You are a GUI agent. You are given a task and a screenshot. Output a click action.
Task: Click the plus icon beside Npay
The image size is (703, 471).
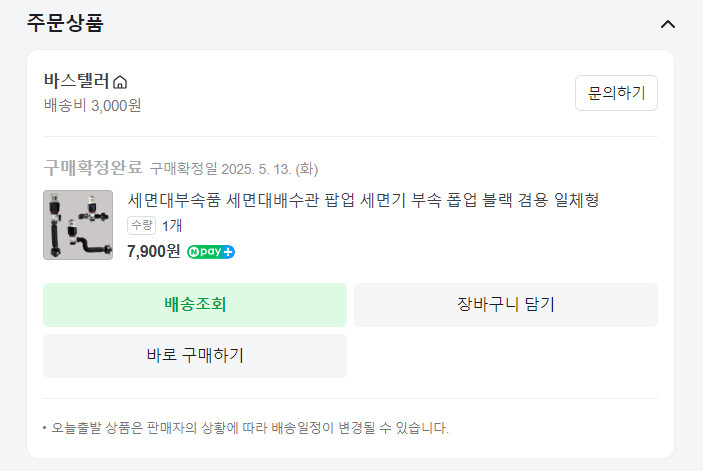228,251
